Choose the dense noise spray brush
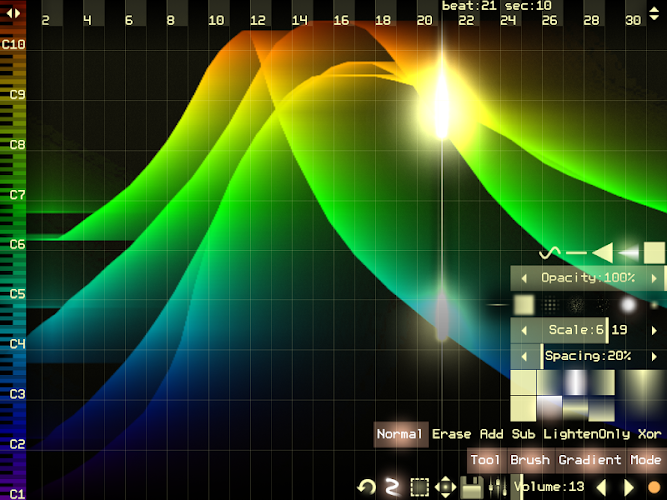 tap(576, 305)
